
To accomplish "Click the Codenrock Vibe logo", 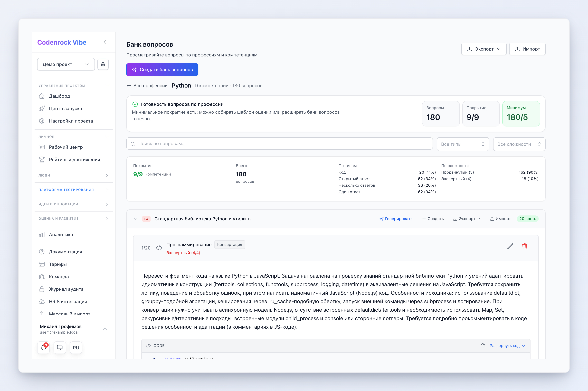I will 62,42.
